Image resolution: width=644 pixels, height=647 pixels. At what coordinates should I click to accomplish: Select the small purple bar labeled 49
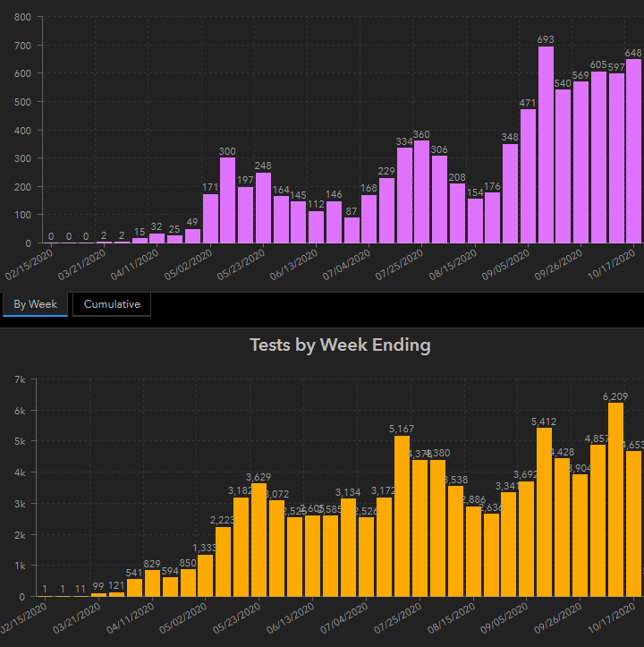point(192,236)
